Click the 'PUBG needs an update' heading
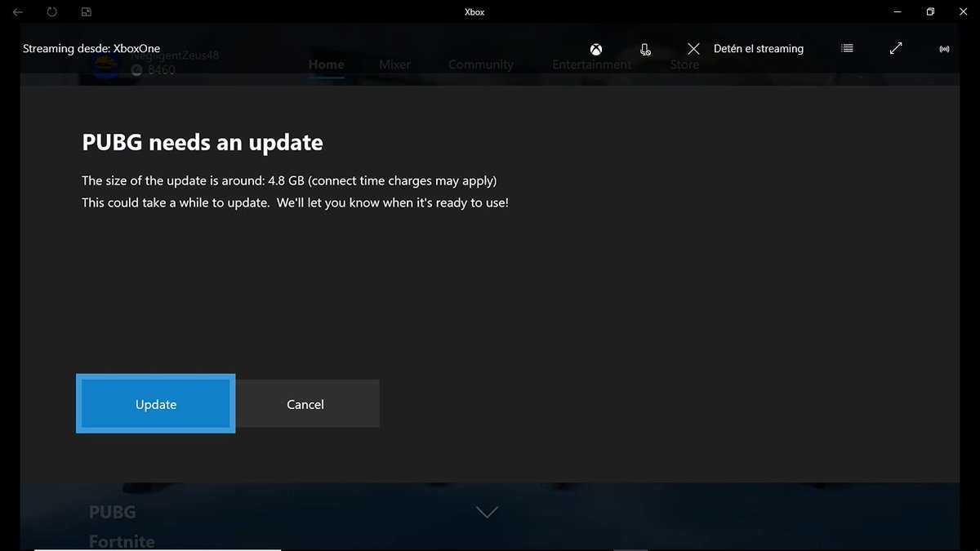 click(x=203, y=143)
